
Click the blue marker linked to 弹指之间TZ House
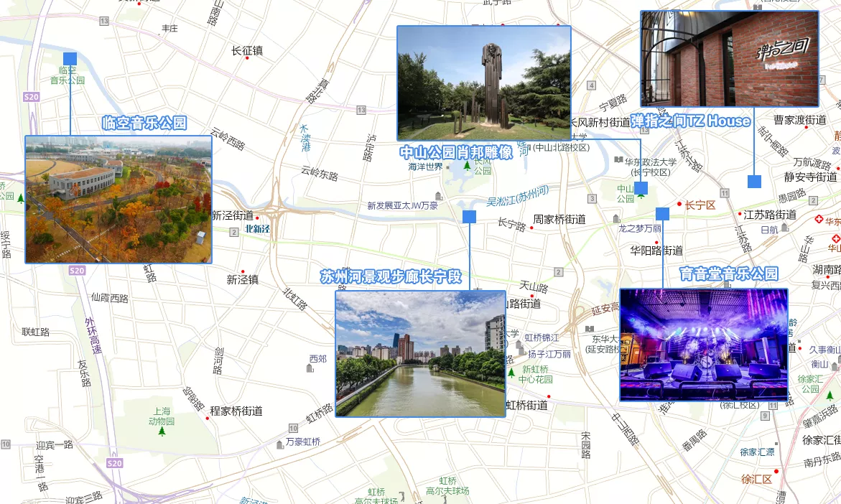754,182
